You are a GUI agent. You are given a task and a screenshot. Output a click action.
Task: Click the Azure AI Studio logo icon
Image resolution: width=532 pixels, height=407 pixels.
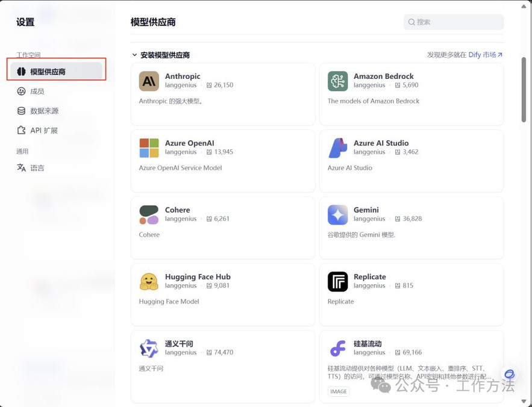[337, 148]
